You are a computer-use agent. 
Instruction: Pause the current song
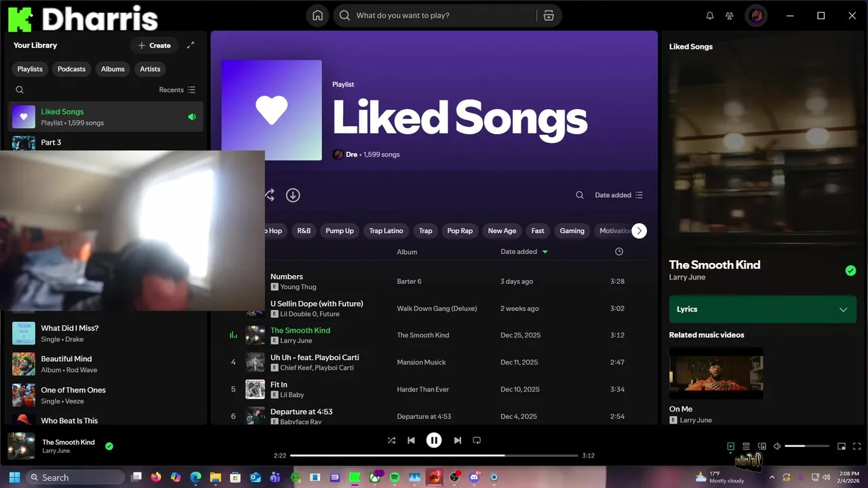(434, 441)
